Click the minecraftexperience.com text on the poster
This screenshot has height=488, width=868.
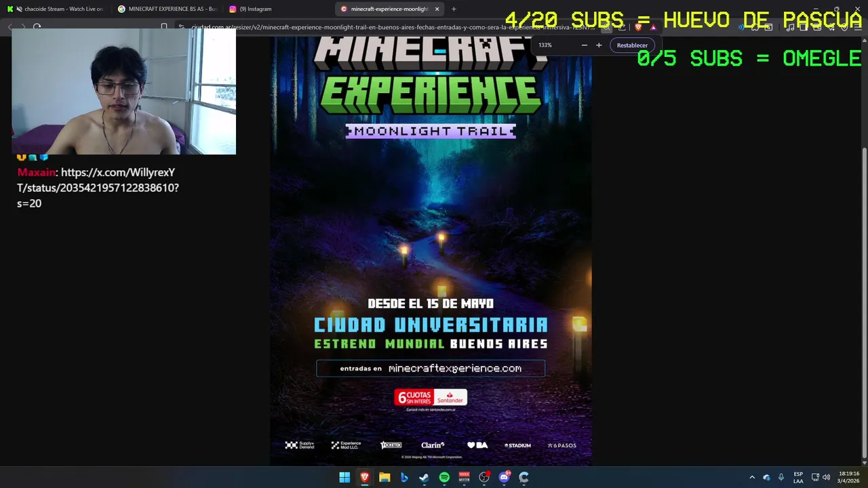[x=455, y=369]
